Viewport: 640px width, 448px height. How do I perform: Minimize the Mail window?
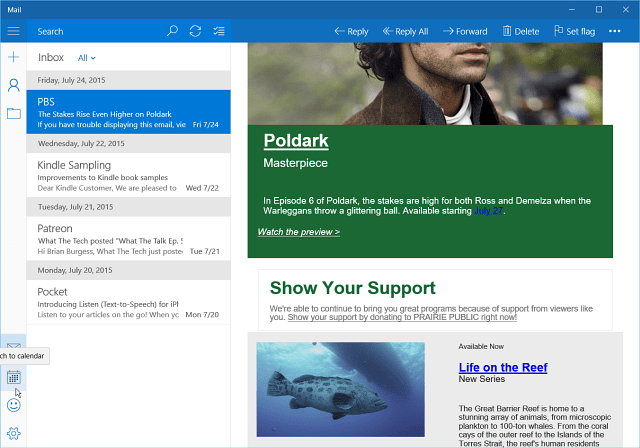pos(572,9)
